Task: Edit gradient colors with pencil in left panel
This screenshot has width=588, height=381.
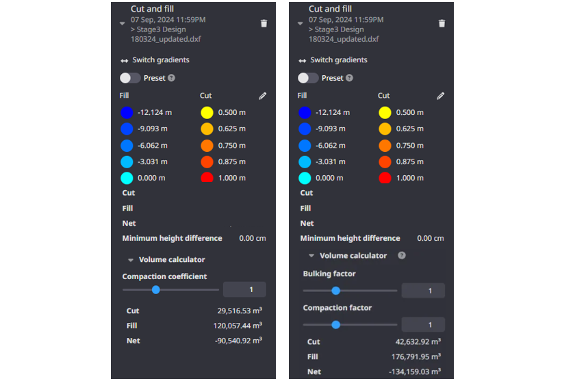Action: 263,96
